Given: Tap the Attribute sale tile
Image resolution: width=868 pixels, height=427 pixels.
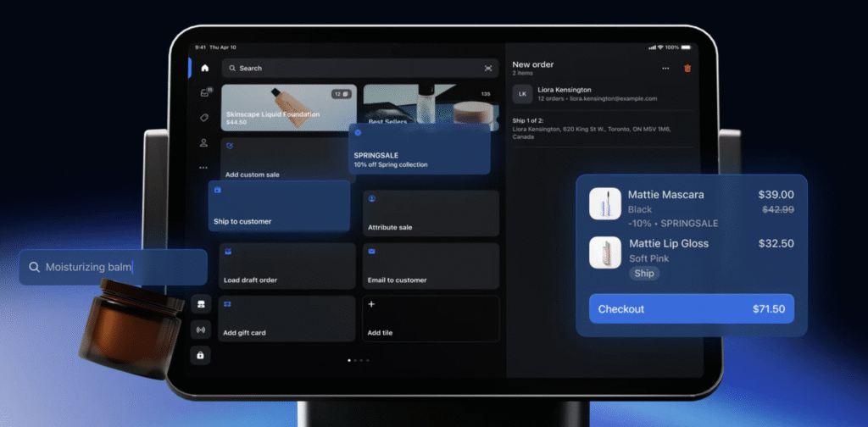Looking at the screenshot, I should [431, 213].
